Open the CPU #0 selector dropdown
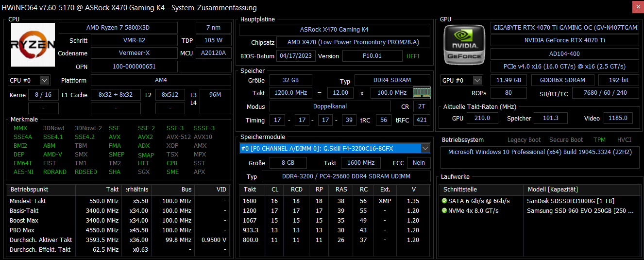This screenshot has height=260, width=644. 45,80
